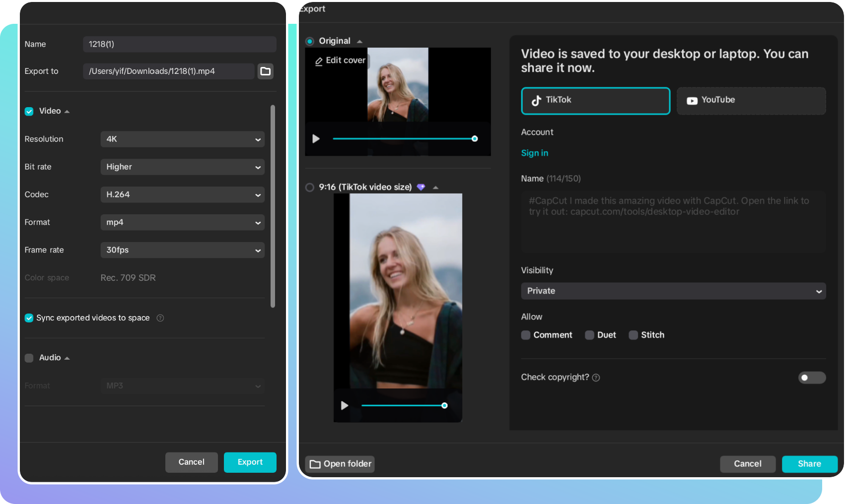Change the Visibility setting from Private
The height and width of the screenshot is (504, 846).
[673, 291]
